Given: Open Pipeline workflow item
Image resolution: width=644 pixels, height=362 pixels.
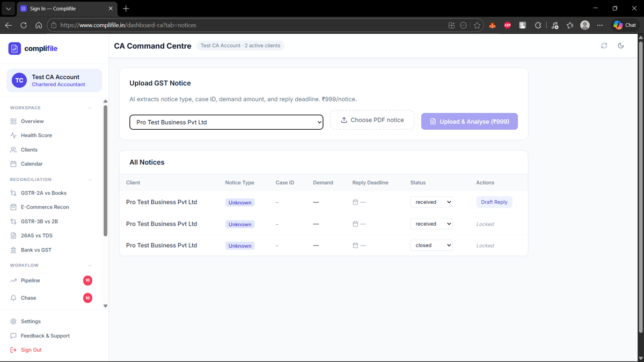Looking at the screenshot, I should [x=51, y=280].
